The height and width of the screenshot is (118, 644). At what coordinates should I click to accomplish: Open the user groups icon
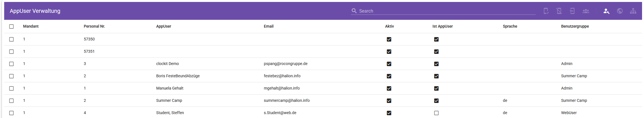pos(586,11)
